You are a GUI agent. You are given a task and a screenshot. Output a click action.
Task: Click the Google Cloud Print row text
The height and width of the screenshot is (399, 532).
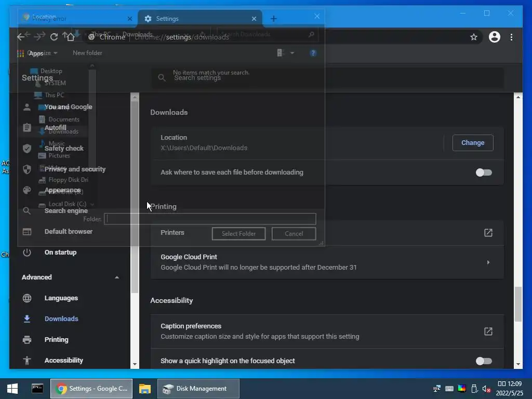[259, 262]
